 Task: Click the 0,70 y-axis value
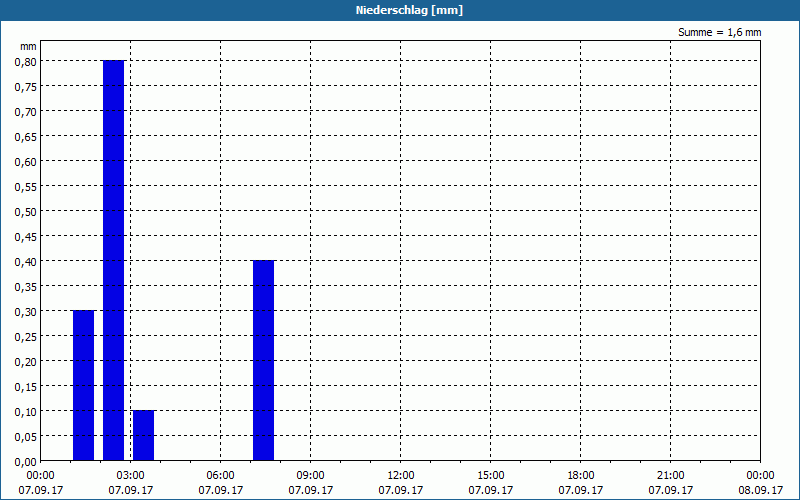tap(26, 111)
